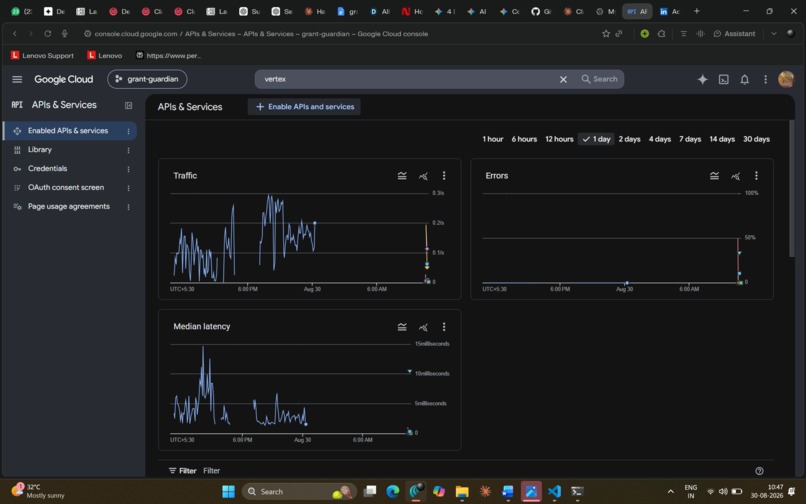Select the 1 hour time range
Screen dimensions: 806x504
(x=492, y=139)
